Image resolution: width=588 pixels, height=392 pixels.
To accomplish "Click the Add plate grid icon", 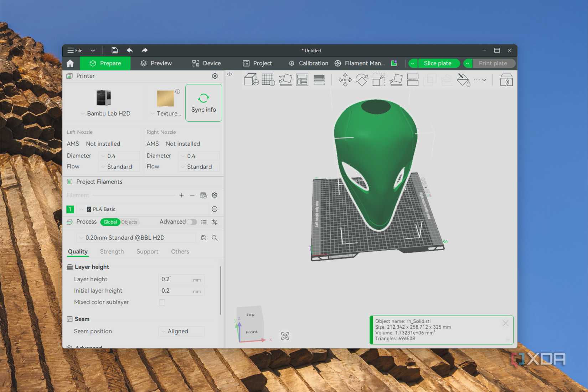I will point(268,80).
